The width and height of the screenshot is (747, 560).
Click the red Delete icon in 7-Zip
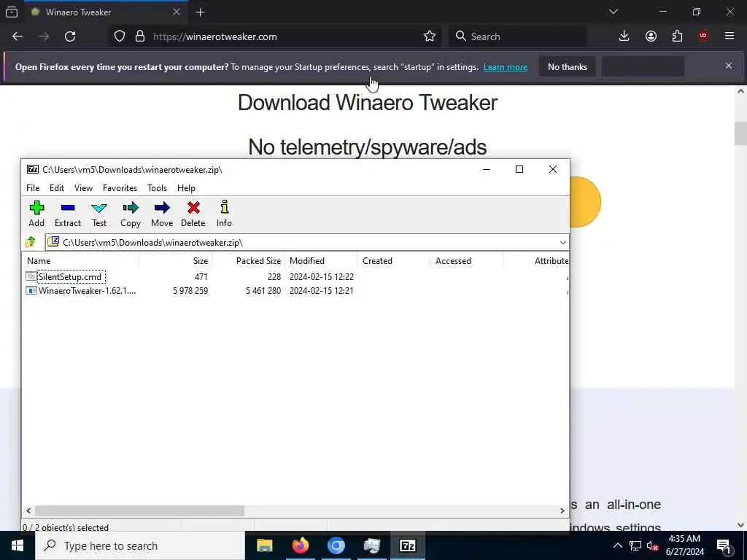point(193,214)
